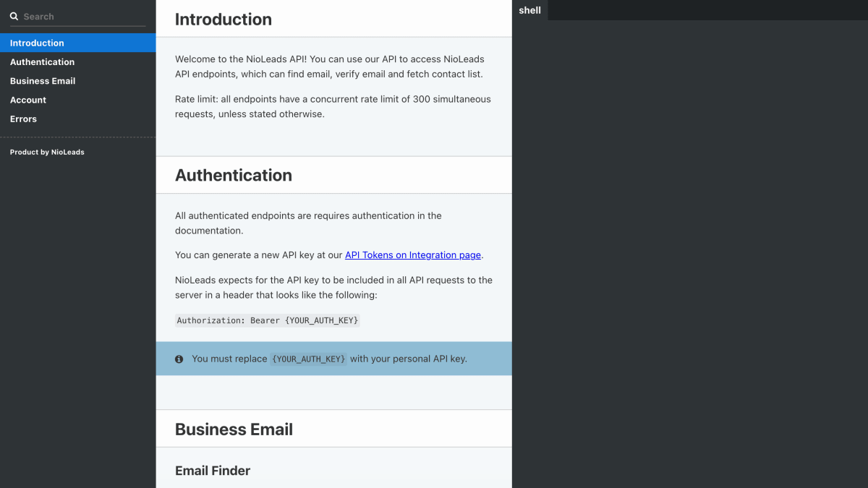868x488 pixels.
Task: Click 'NioLeads expects for the API key' paragraph
Action: click(x=333, y=288)
